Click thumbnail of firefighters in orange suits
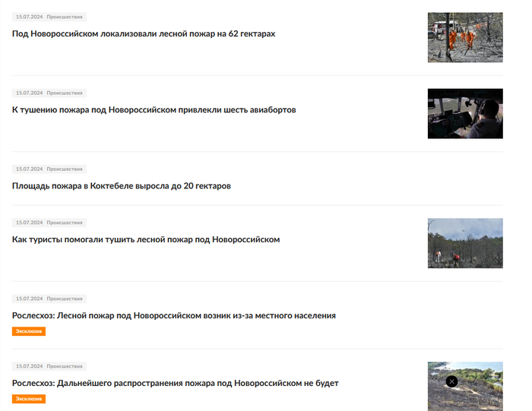 coord(465,37)
